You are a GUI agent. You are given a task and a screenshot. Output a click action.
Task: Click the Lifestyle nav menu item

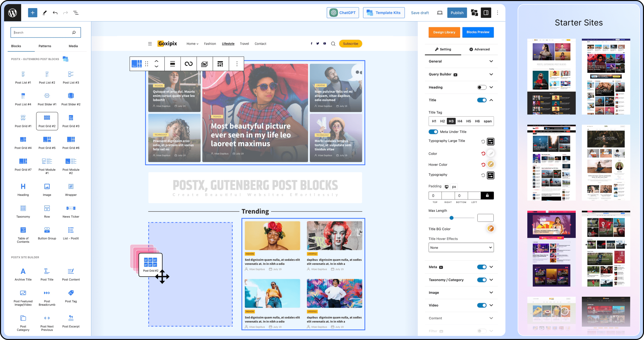pos(228,44)
